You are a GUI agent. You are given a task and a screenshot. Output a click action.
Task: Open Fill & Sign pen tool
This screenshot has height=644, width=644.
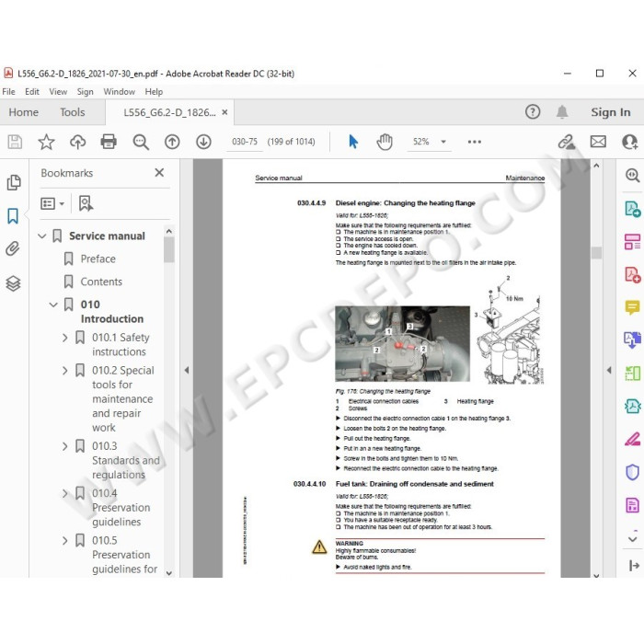633,439
